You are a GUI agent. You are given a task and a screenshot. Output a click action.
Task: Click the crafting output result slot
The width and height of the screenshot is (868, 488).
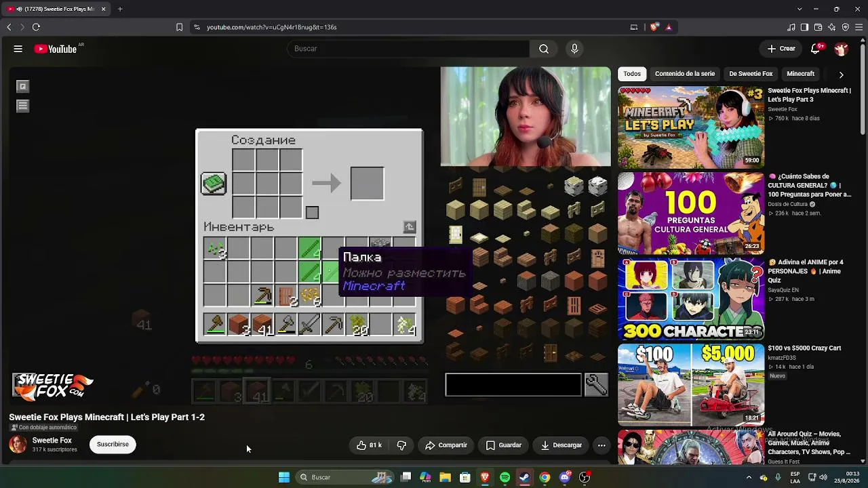(367, 184)
